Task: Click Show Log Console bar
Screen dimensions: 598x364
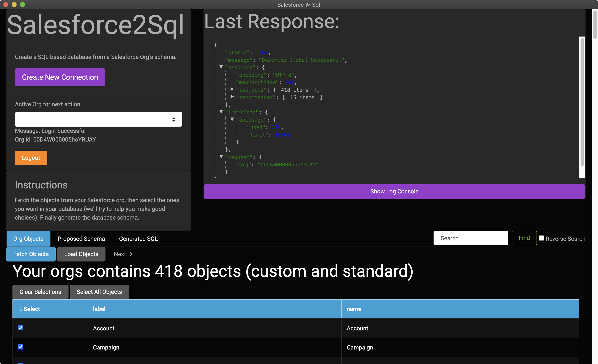Action: [394, 191]
